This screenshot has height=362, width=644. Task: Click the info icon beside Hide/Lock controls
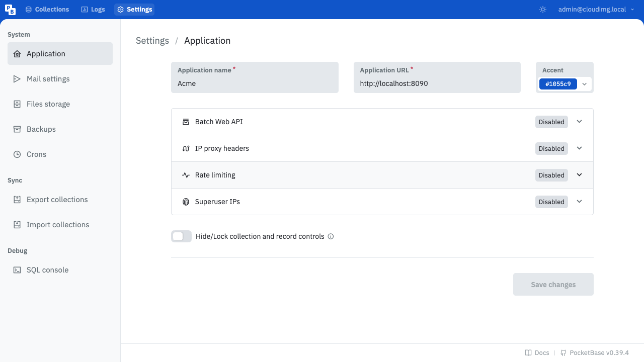pos(331,236)
